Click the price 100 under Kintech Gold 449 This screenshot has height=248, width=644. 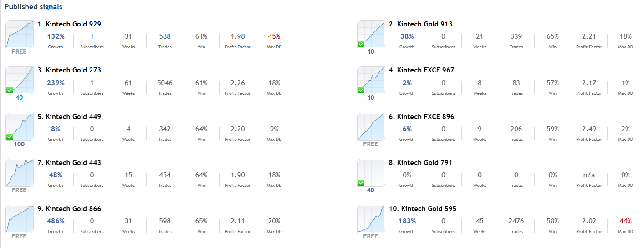(19, 144)
